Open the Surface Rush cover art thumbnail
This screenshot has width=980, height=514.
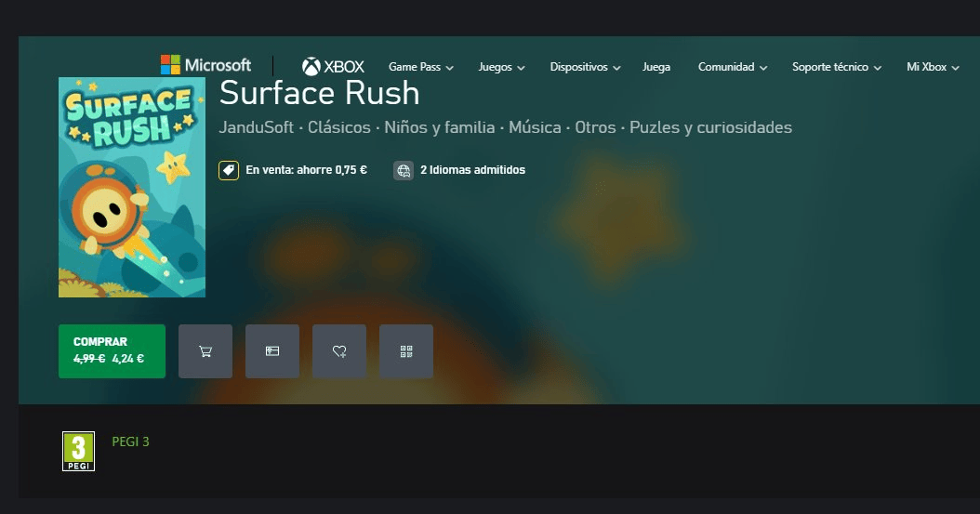(132, 188)
